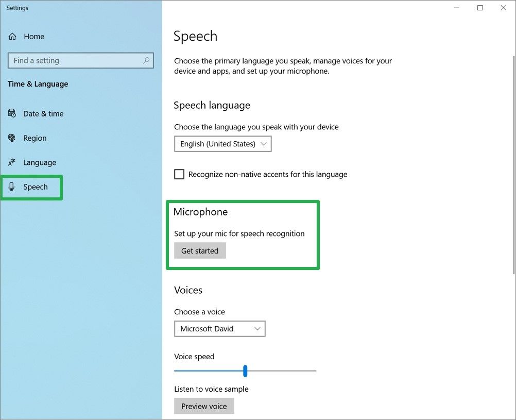The height and width of the screenshot is (420, 516).
Task: Focus the Find a setting search box
Action: pos(81,61)
